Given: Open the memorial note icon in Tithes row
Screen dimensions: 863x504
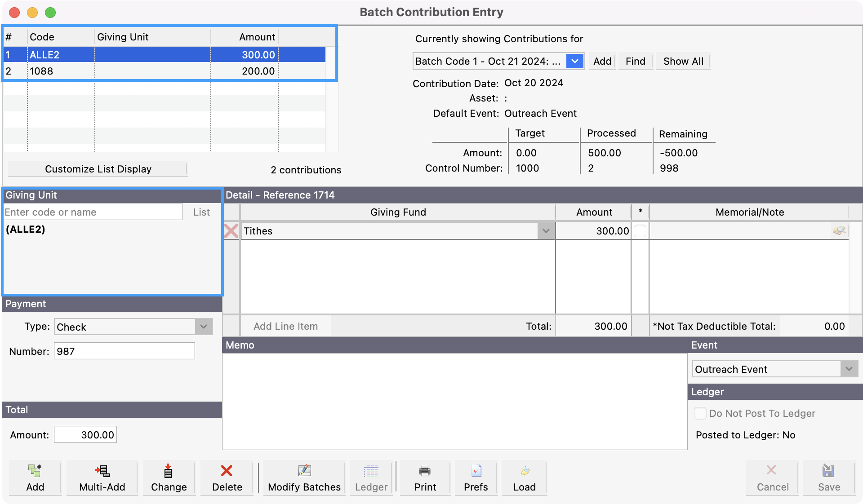Looking at the screenshot, I should (x=839, y=231).
